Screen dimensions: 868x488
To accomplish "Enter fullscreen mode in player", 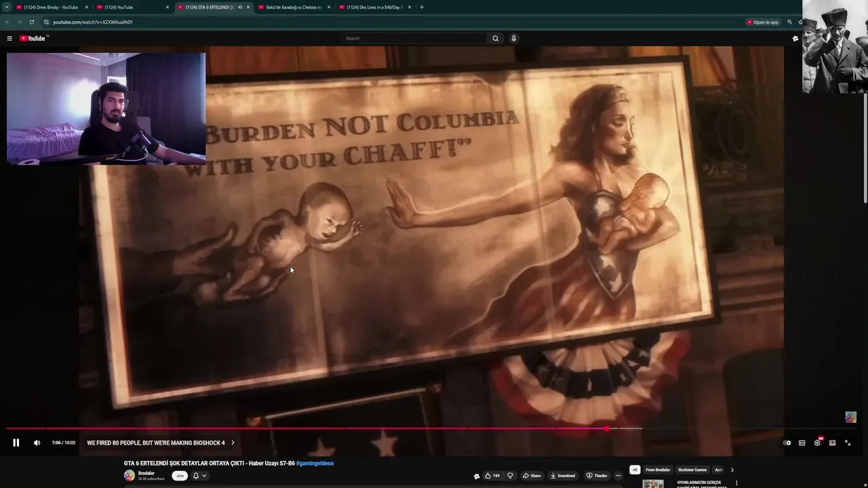I will point(848,443).
